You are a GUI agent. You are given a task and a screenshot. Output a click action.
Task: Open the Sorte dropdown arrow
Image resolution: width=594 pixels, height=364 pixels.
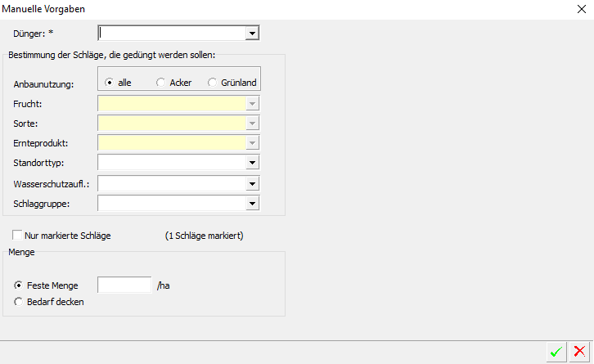[253, 124]
